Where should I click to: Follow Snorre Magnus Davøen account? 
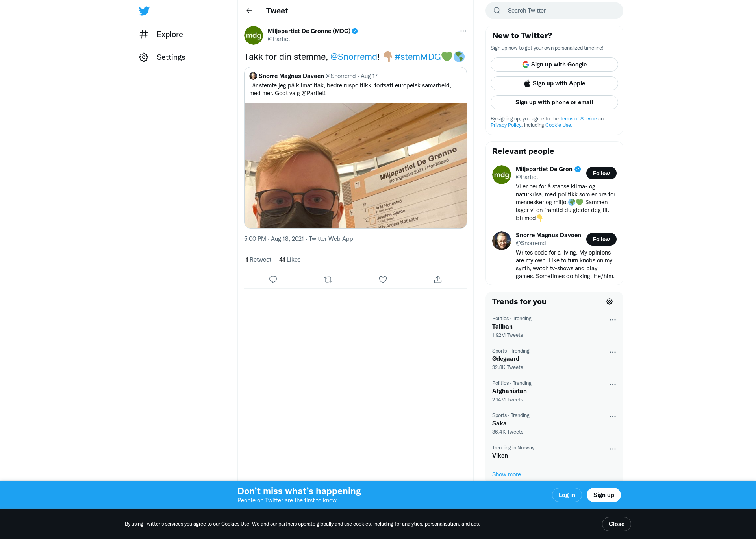click(x=601, y=239)
